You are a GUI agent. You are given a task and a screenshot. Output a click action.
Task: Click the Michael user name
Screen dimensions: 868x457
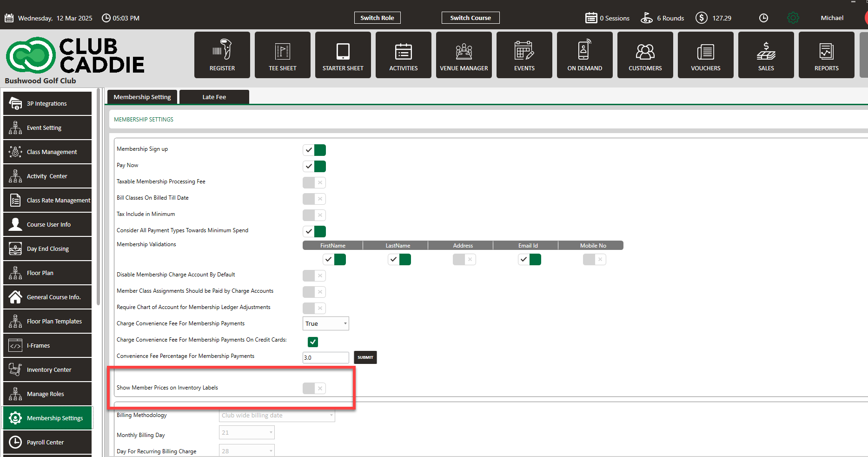pos(832,18)
